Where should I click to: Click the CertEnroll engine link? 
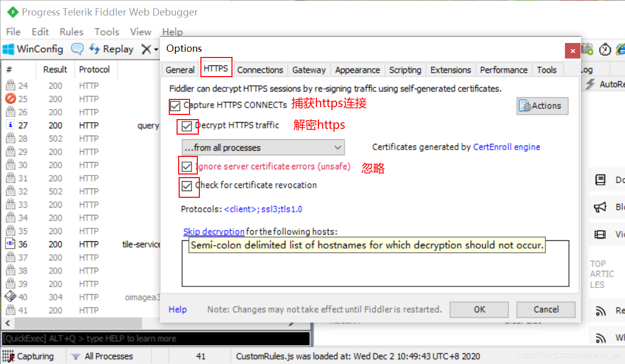pos(506,147)
